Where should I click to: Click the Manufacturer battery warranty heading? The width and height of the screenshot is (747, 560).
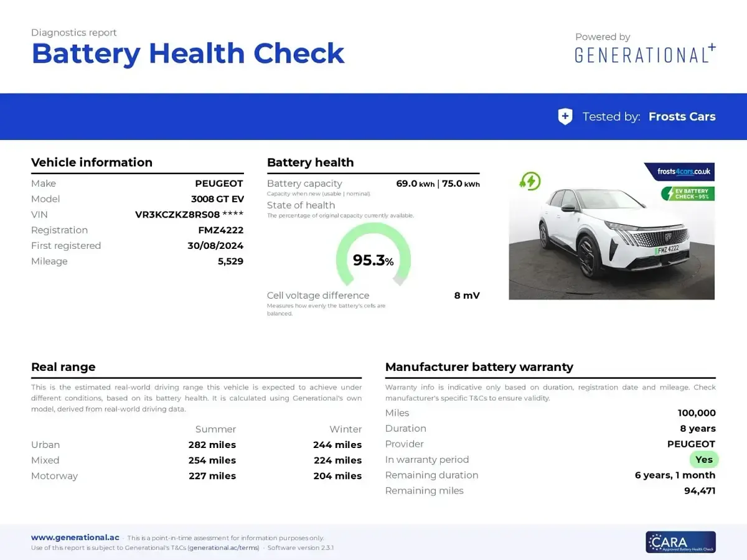pyautogui.click(x=479, y=367)
